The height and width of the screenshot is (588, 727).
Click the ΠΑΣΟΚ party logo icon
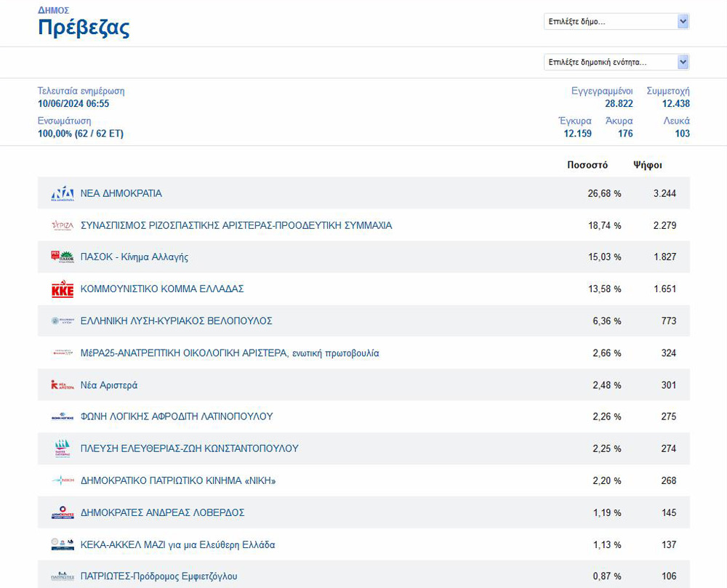pos(63,257)
